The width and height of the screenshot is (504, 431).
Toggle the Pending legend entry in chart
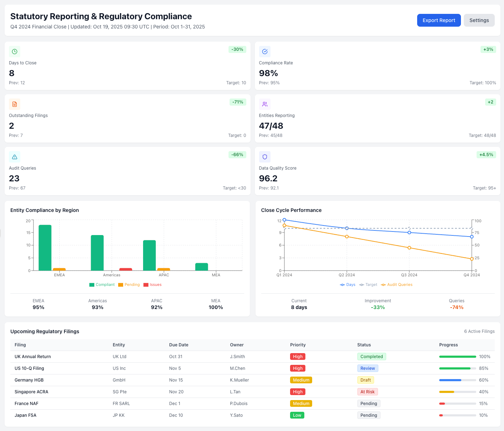[129, 285]
